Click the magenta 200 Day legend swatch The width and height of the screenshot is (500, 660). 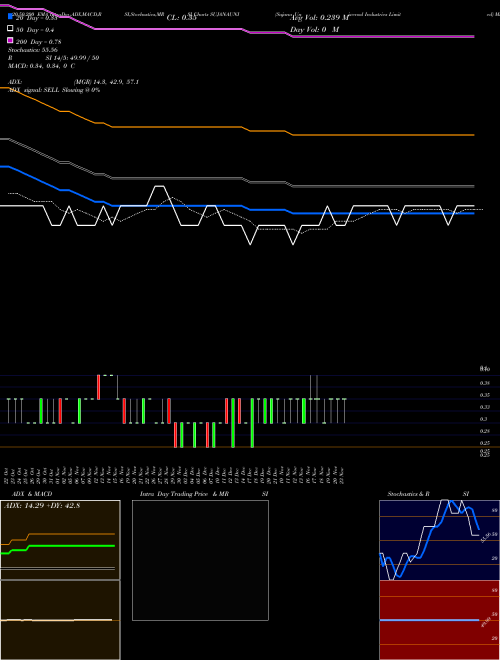(x=11, y=40)
